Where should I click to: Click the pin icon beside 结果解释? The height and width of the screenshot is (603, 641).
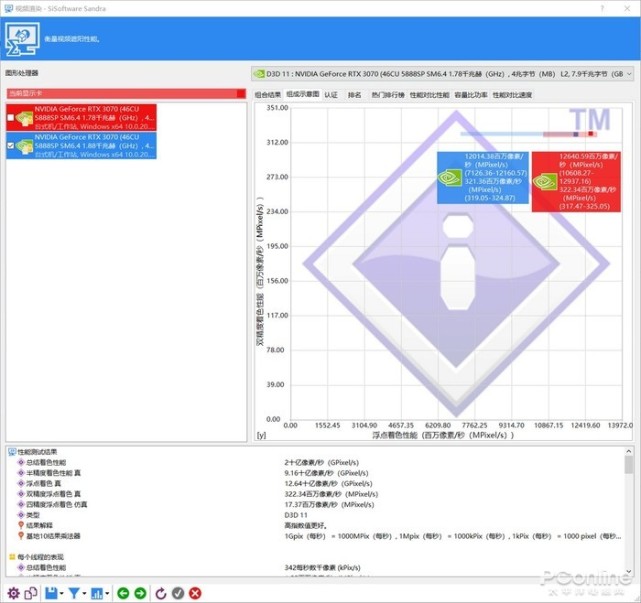coord(21,525)
